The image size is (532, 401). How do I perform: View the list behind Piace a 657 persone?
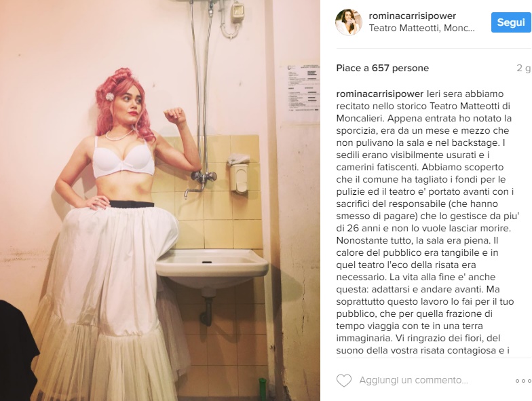383,68
